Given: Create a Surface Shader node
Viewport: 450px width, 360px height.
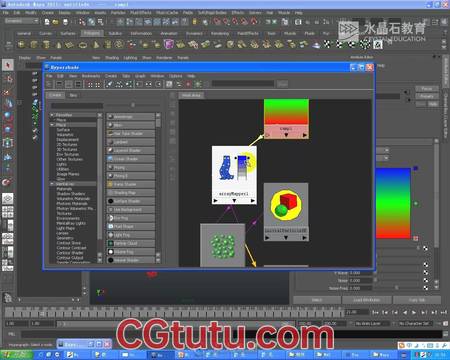Looking at the screenshot, I should coord(131,201).
